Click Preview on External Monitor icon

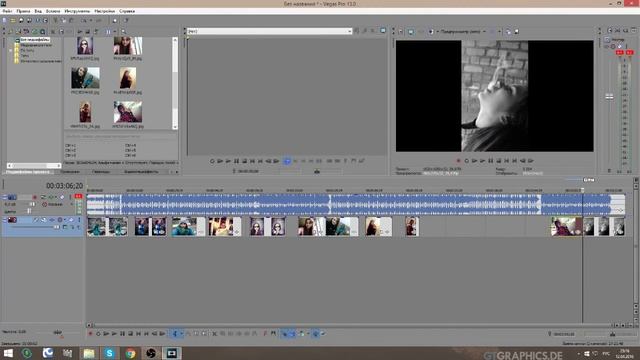411,31
